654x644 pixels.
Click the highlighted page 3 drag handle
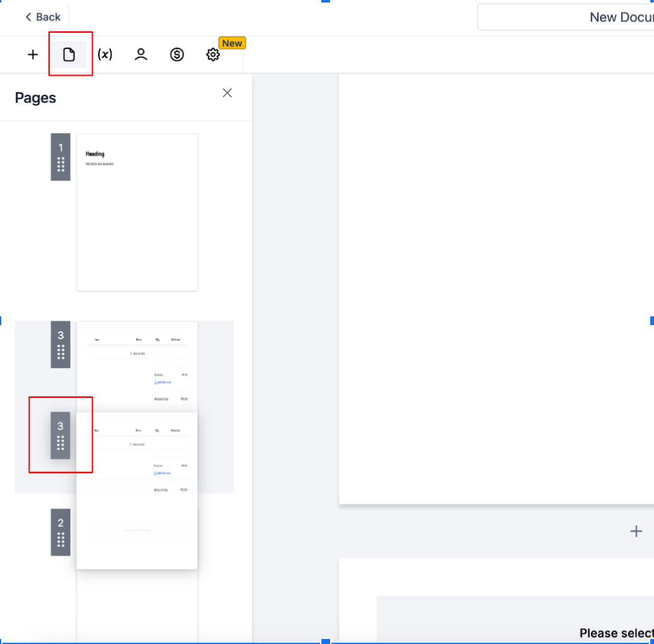pyautogui.click(x=60, y=444)
